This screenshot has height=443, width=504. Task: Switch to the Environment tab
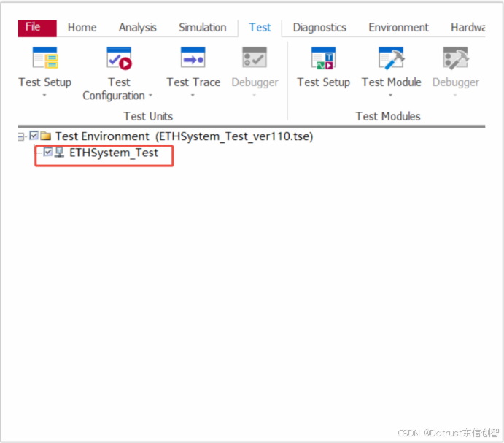pos(398,28)
